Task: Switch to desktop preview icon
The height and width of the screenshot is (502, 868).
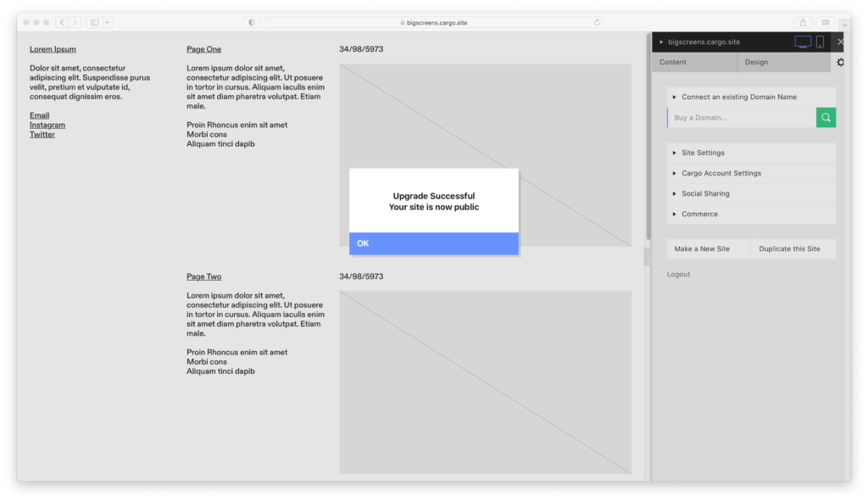Action: click(x=802, y=42)
